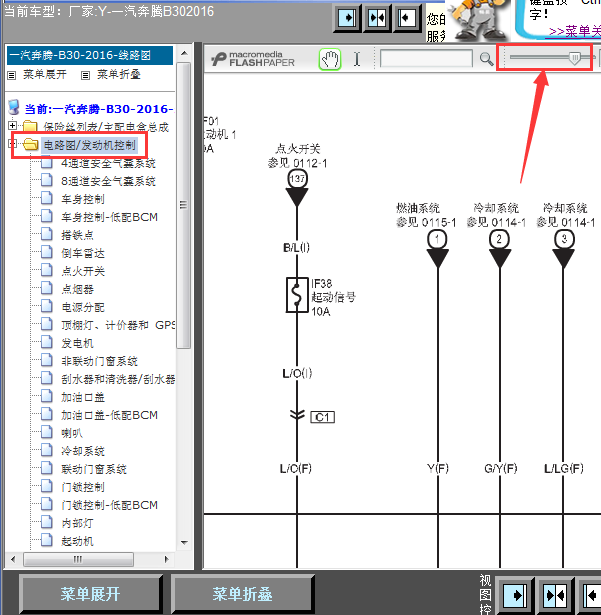Open the >>菜单关 link at top right
The image size is (601, 615).
575,31
